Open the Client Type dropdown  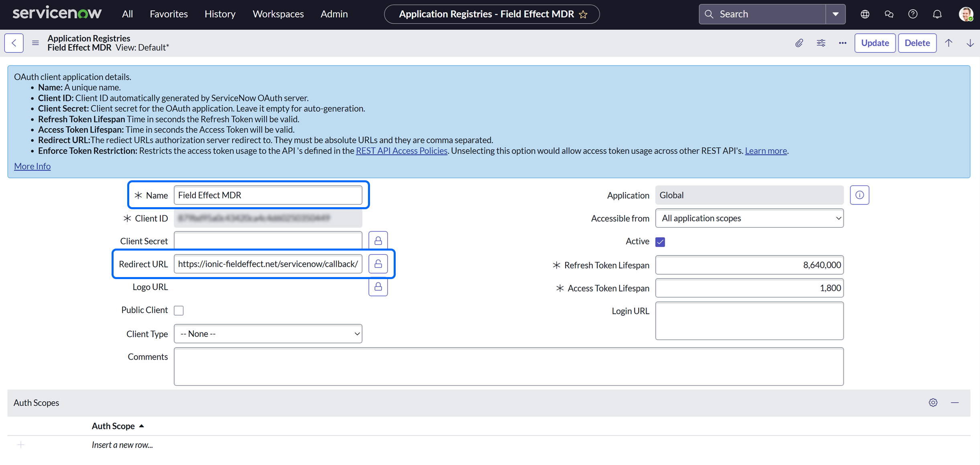(x=268, y=334)
